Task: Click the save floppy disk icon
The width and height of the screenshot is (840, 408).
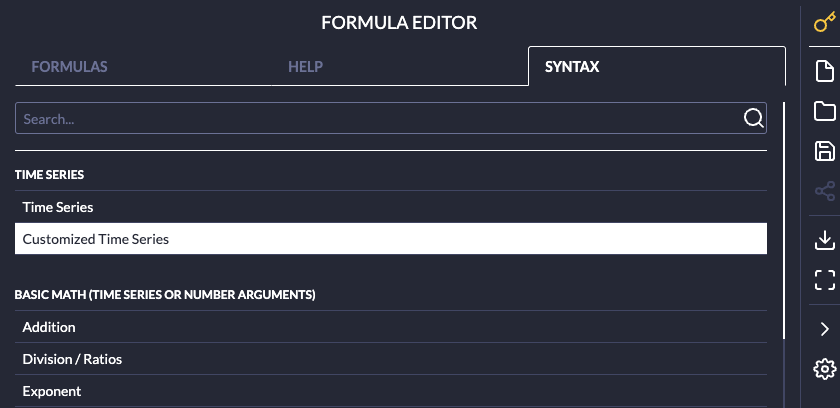Action: pyautogui.click(x=824, y=151)
